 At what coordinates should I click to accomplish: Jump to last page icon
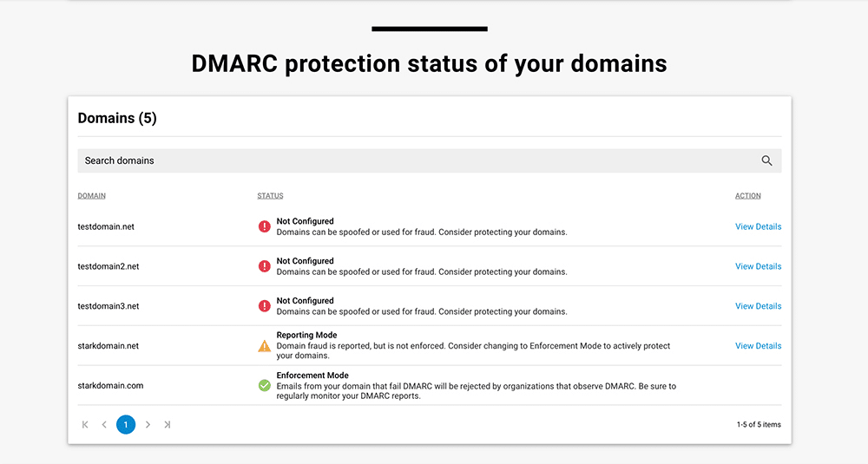click(x=168, y=424)
